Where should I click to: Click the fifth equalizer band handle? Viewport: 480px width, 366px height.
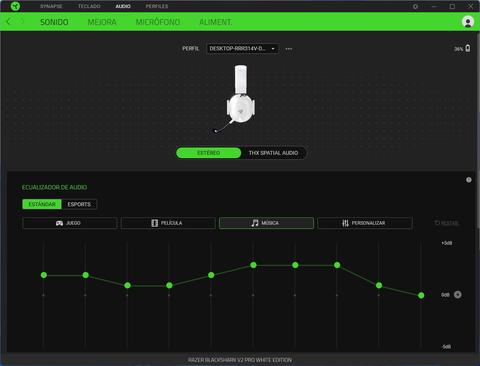[x=211, y=275]
